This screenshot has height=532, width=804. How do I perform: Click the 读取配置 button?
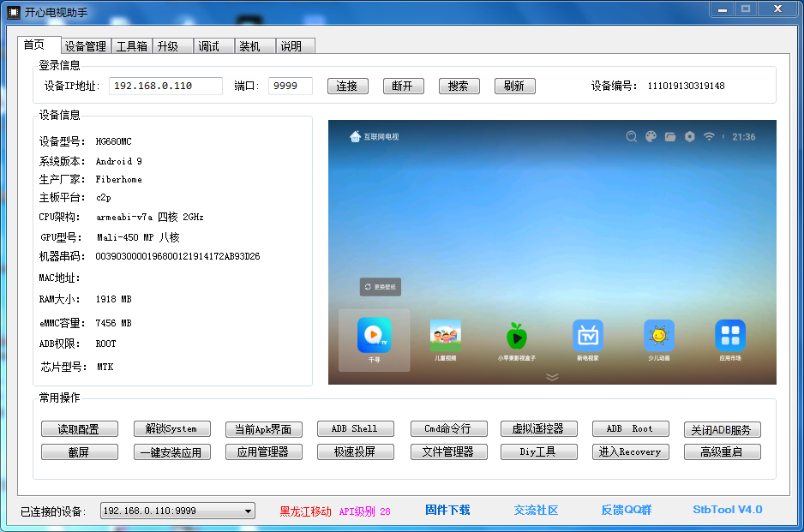(80, 429)
